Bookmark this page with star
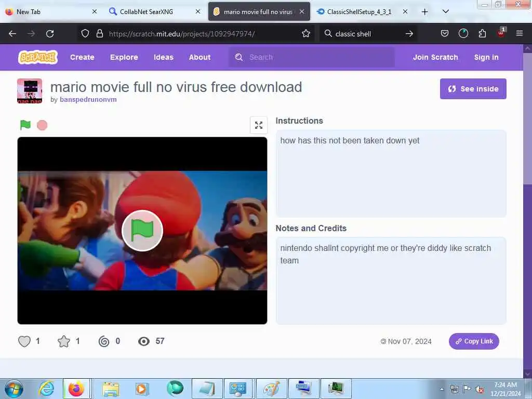This screenshot has width=532, height=399. click(305, 33)
